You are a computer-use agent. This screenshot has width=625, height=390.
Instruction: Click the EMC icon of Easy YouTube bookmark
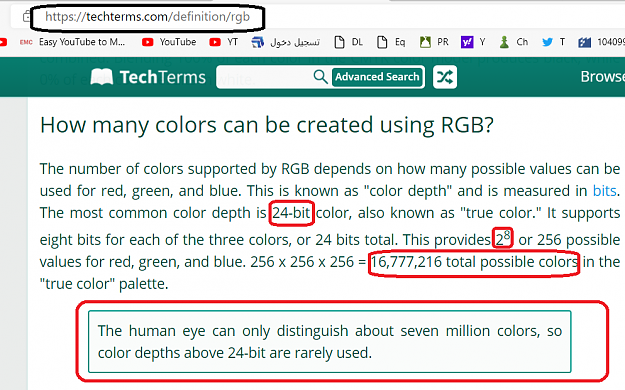click(26, 42)
